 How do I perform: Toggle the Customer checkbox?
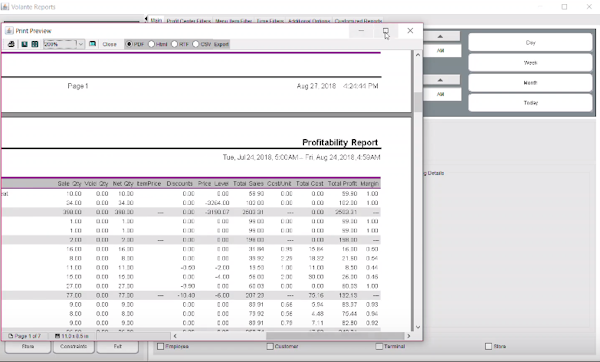[270, 346]
